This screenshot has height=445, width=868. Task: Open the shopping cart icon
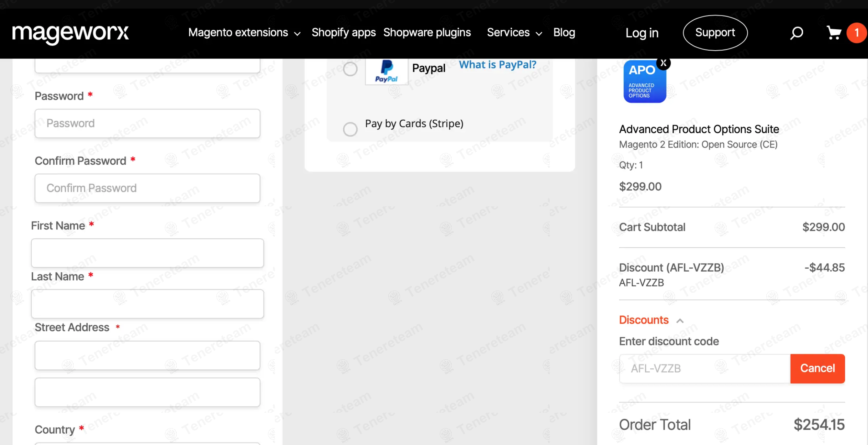click(x=834, y=33)
